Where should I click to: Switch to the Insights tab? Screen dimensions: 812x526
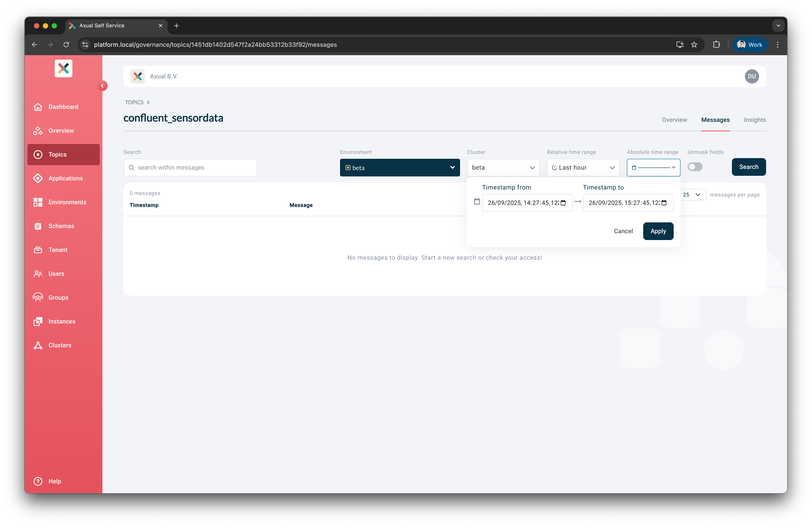pyautogui.click(x=755, y=120)
